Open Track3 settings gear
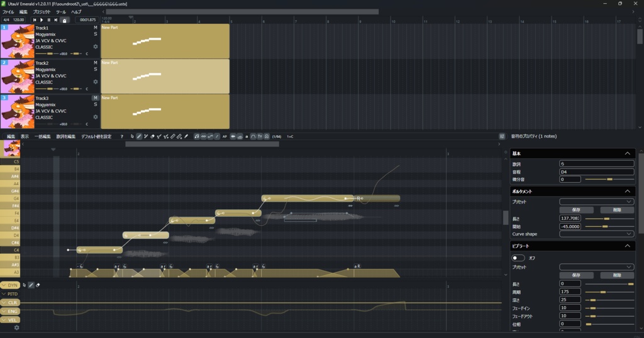This screenshot has height=338, width=644. 96,117
